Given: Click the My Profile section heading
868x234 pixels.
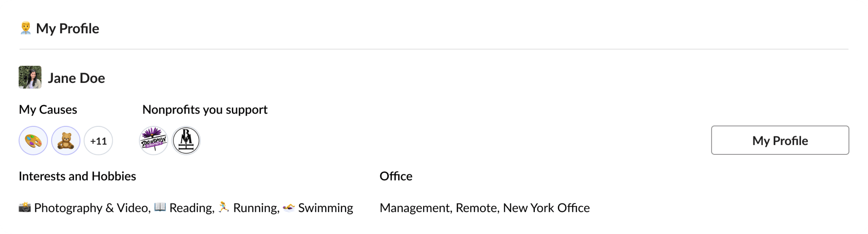Looking at the screenshot, I should coord(67,29).
